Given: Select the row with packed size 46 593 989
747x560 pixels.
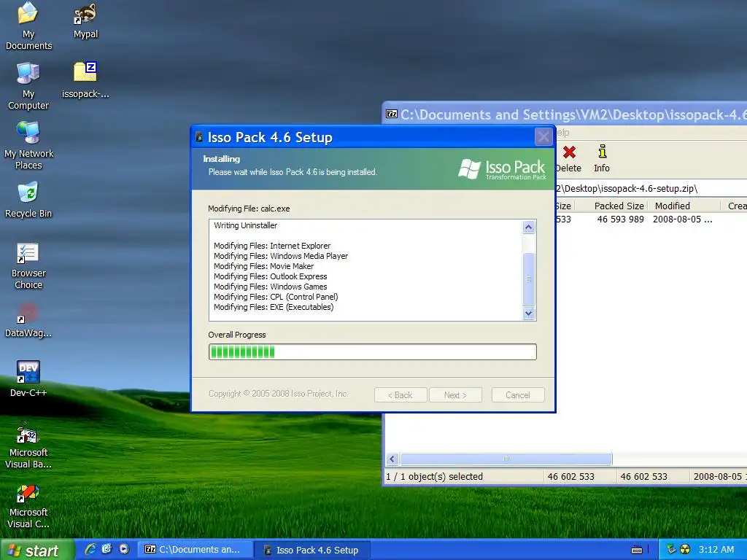Looking at the screenshot, I should point(651,219).
